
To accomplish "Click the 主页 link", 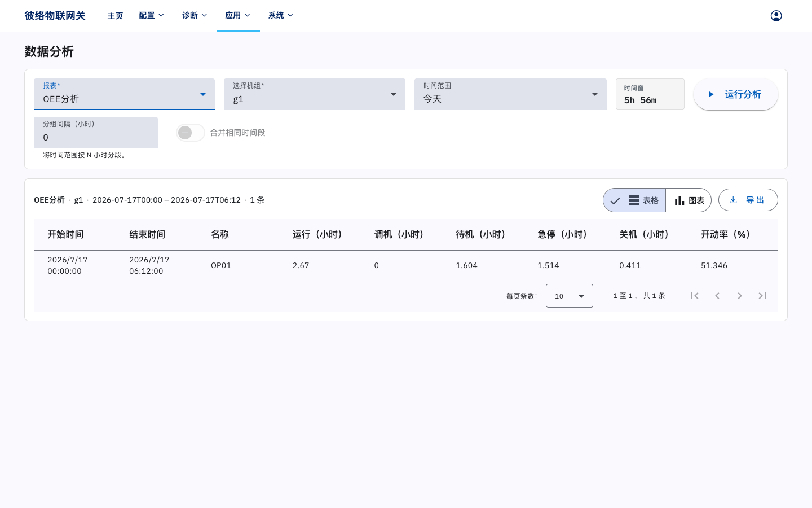I will coord(115,16).
